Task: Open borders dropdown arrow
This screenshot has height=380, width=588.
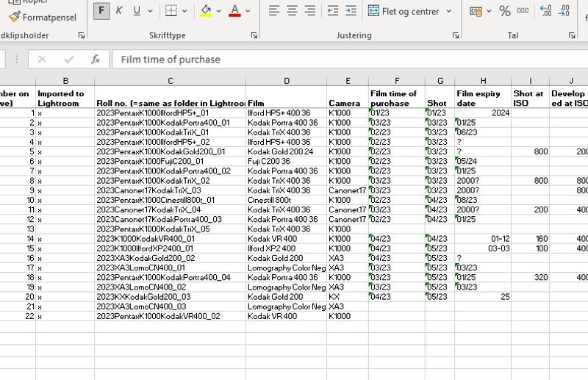Action: pos(184,11)
